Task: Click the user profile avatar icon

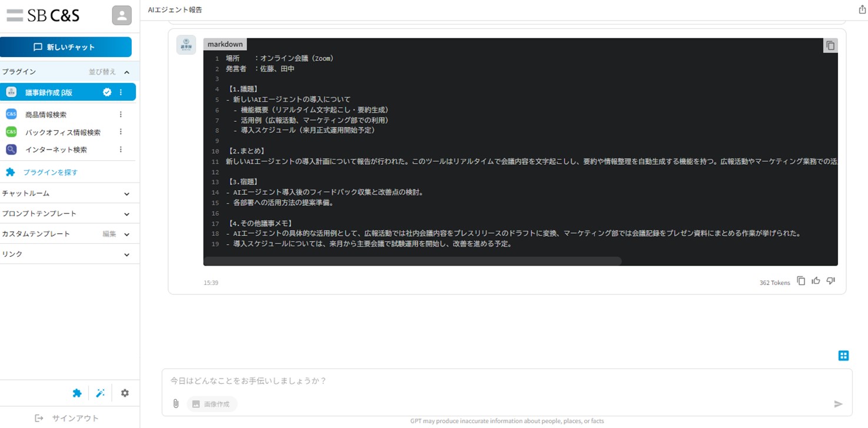Action: point(122,16)
